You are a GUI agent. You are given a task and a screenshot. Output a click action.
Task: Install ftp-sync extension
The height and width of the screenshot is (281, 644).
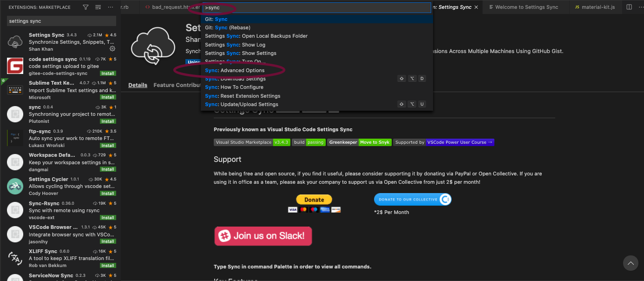[108, 146]
